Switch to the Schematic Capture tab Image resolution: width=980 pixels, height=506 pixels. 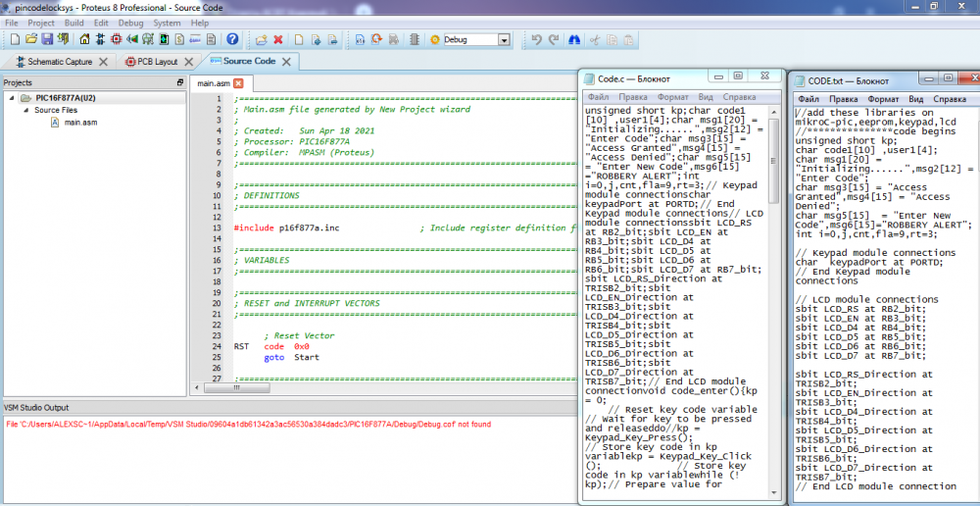[58, 62]
